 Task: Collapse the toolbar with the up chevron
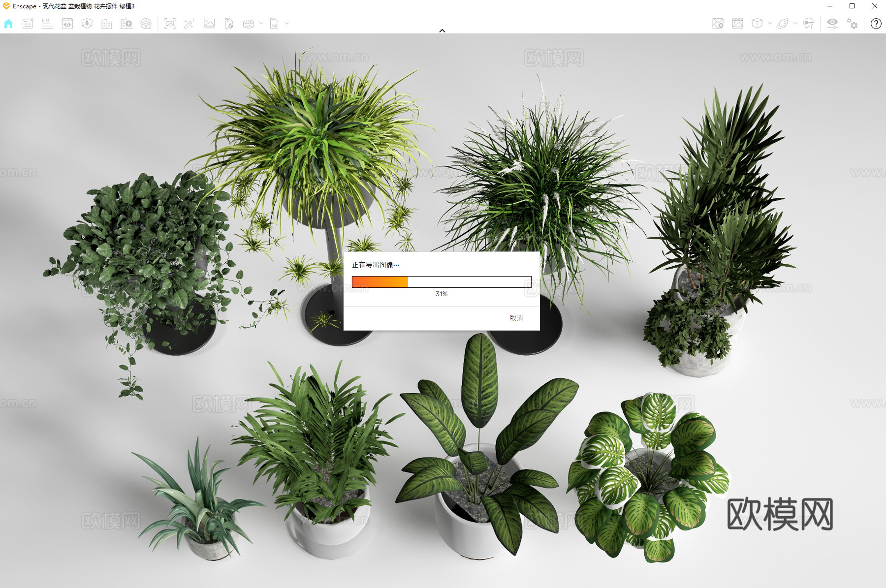click(442, 31)
